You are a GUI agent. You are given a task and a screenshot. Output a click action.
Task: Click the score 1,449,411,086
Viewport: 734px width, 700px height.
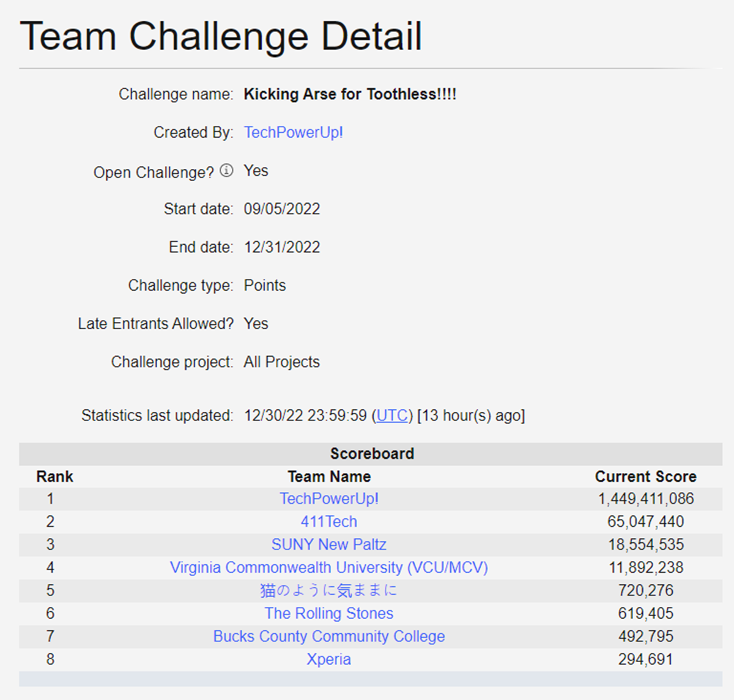coord(646,499)
